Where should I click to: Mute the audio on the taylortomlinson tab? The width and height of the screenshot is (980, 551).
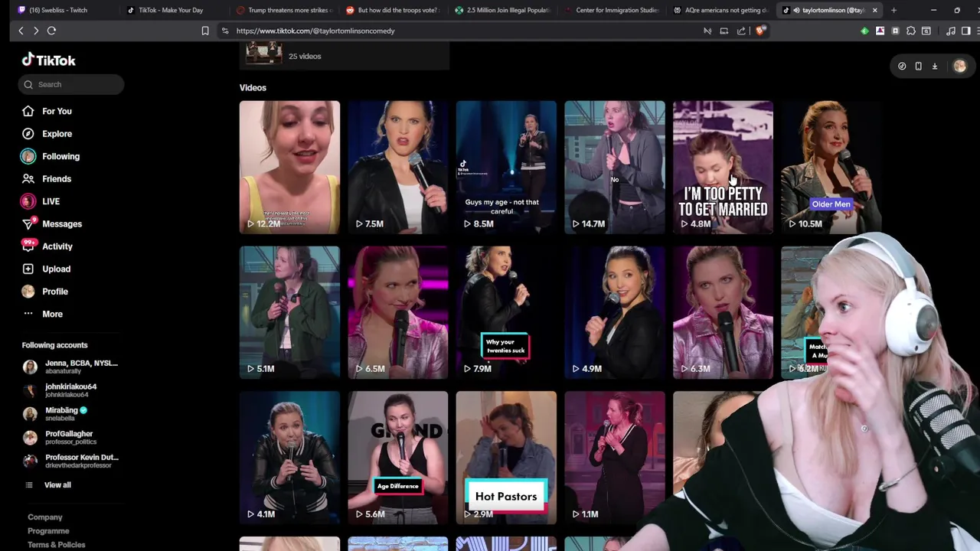(797, 10)
